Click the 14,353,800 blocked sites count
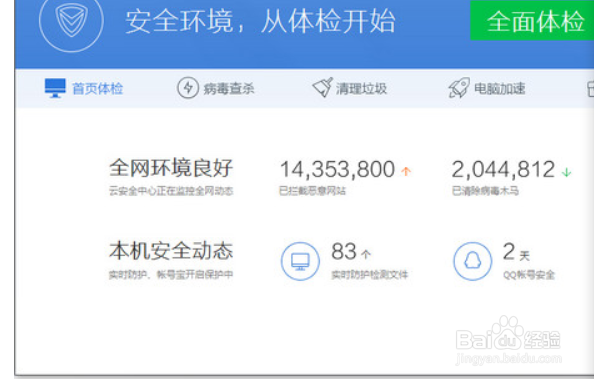 tap(337, 169)
